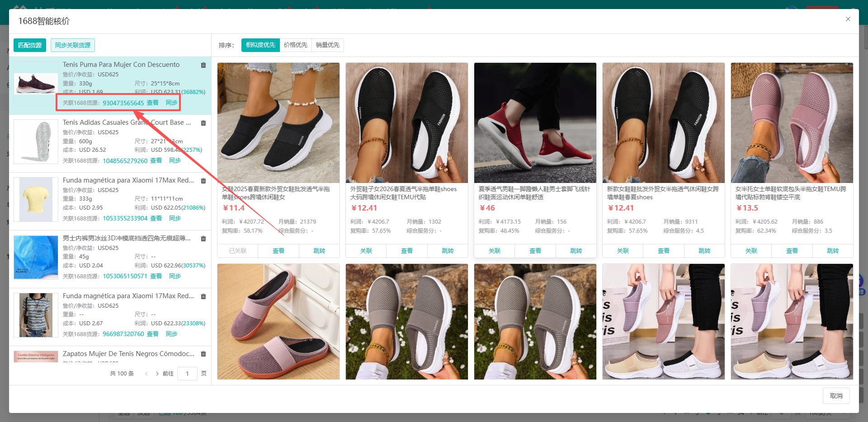Select the 'Tenis Adidas Casuales Grand Court Base' title

pos(127,122)
